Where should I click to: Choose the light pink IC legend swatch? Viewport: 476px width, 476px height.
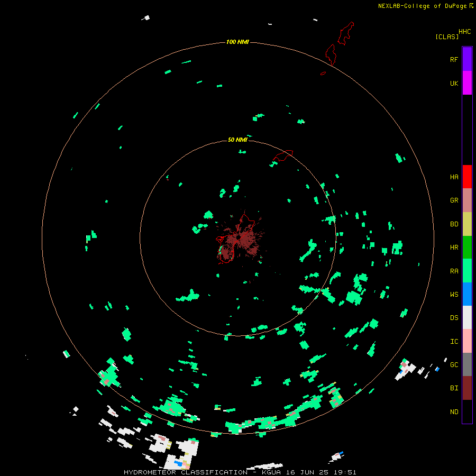467,341
